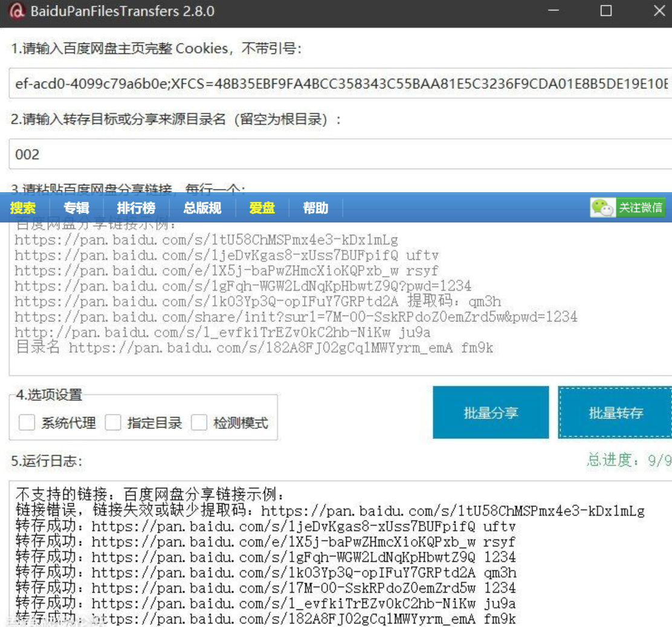This screenshot has height=627, width=672.
Task: Click the 关注微信 button
Action: tap(627, 208)
